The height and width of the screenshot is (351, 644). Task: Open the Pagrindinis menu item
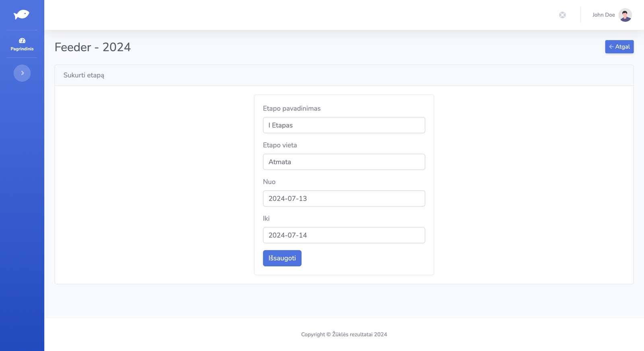coord(22,49)
